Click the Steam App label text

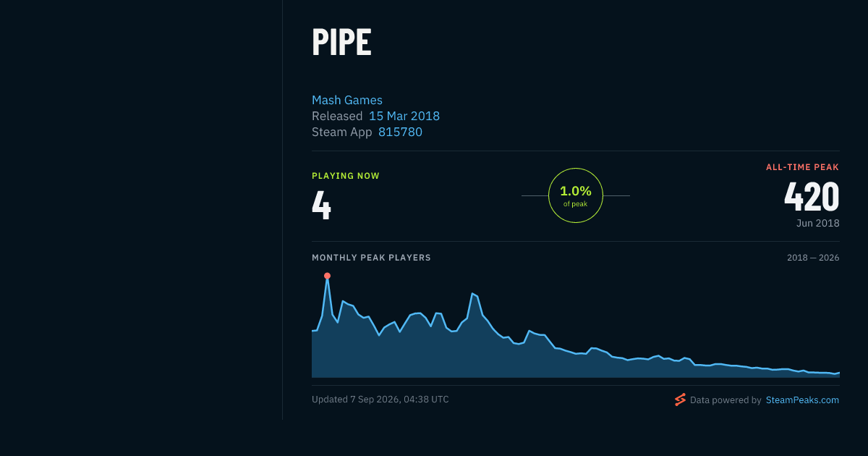point(342,132)
